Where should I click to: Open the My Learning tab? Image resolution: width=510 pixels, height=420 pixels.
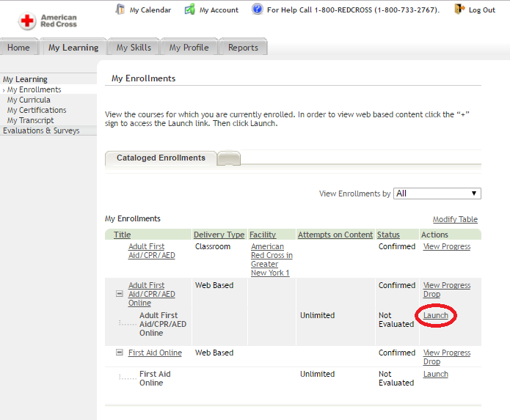tap(73, 47)
